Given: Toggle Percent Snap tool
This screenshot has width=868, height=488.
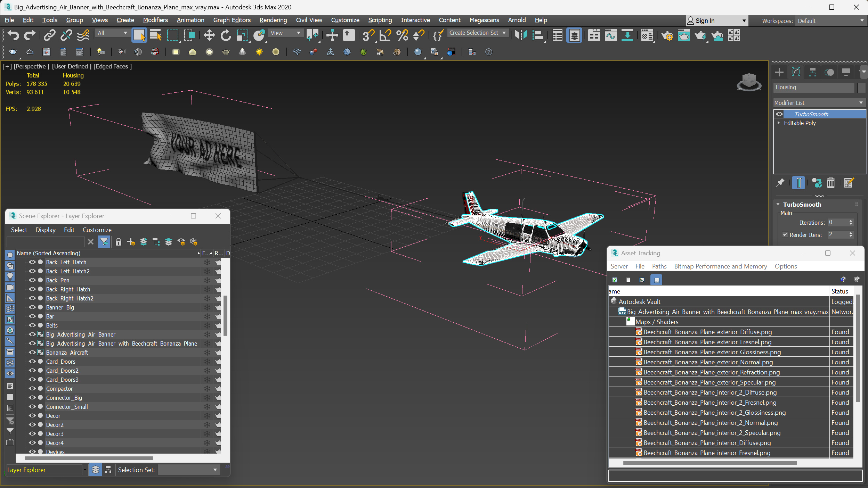Looking at the screenshot, I should (x=402, y=35).
